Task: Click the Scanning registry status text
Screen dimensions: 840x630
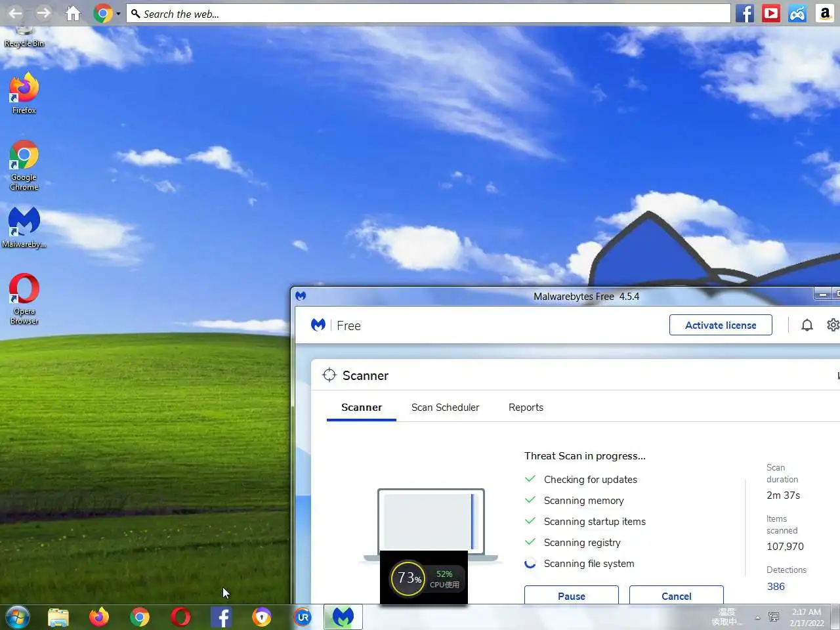Action: click(582, 543)
